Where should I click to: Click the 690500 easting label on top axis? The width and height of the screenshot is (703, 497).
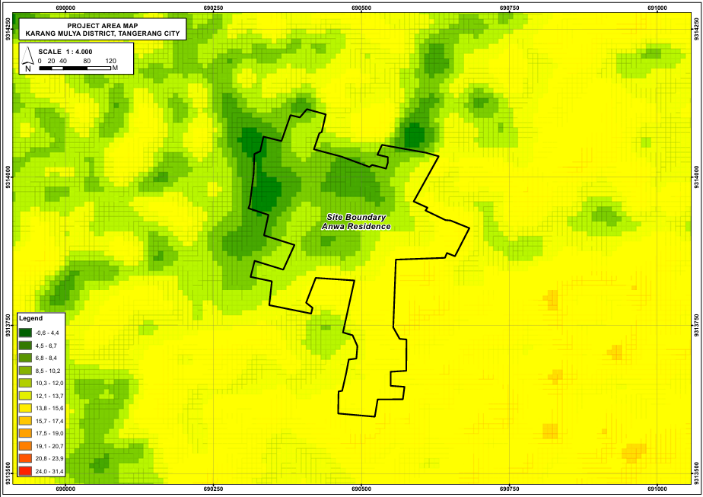point(361,8)
